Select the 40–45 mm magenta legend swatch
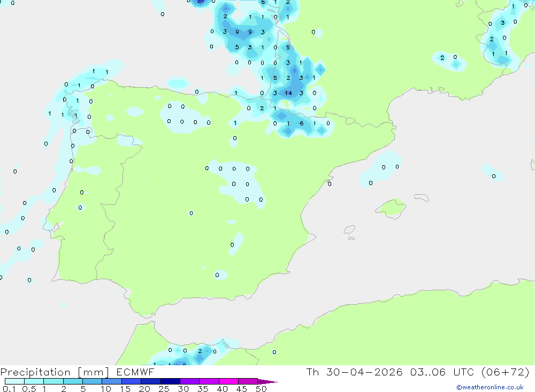 [x=228, y=381]
